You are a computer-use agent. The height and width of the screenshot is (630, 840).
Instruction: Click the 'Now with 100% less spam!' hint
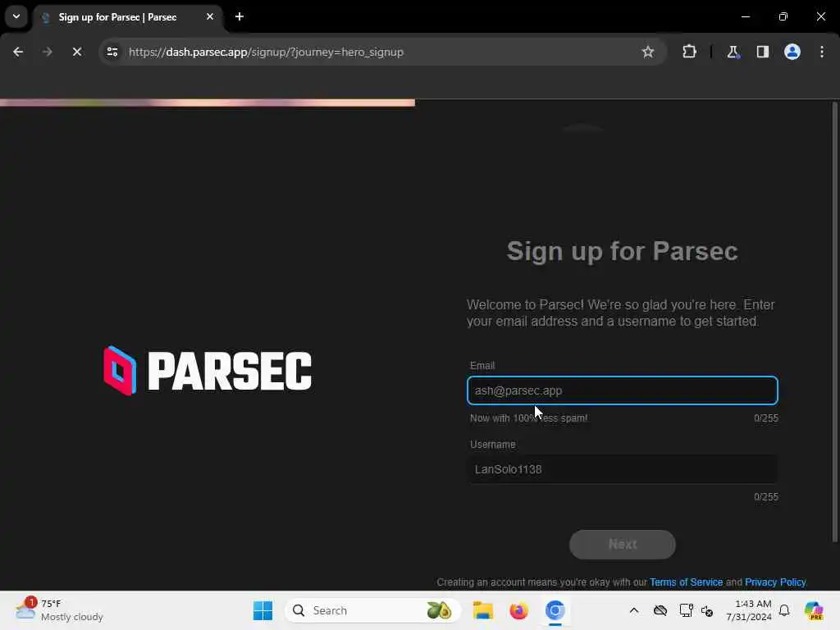[528, 418]
